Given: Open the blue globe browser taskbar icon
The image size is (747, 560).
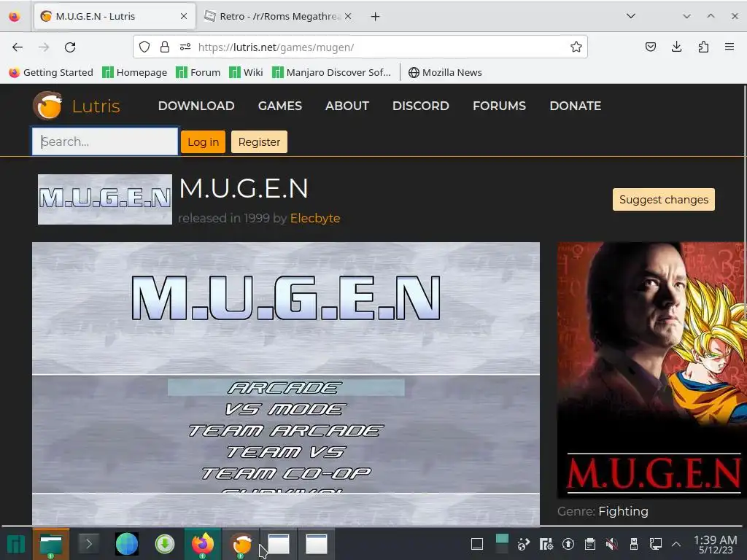Looking at the screenshot, I should 127,544.
